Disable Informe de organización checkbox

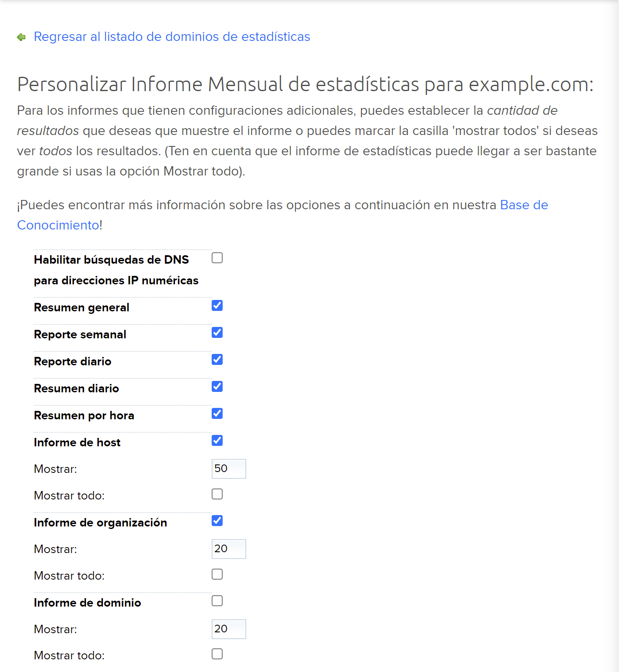point(217,521)
